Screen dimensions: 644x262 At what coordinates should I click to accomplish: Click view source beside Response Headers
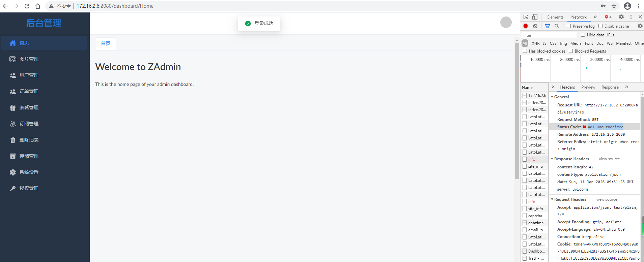pos(609,159)
